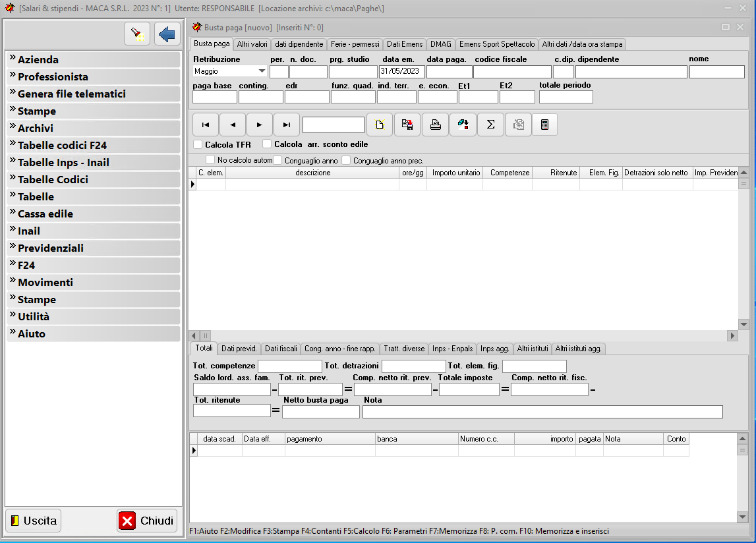Viewport: 756px width, 543px height.
Task: Open the Retribuzione month dropdown
Action: pos(262,71)
